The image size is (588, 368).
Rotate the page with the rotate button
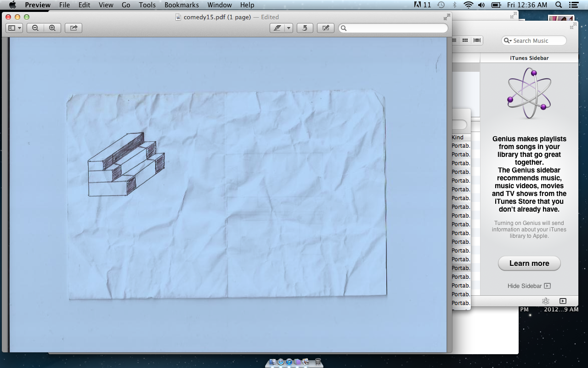pos(305,28)
